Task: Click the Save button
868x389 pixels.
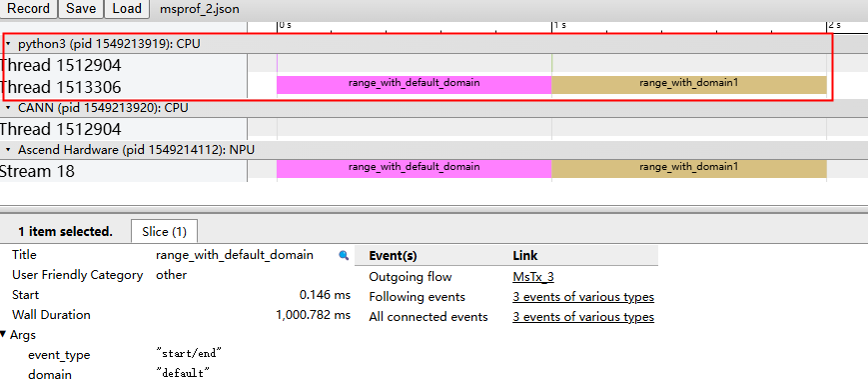Action: coord(81,9)
